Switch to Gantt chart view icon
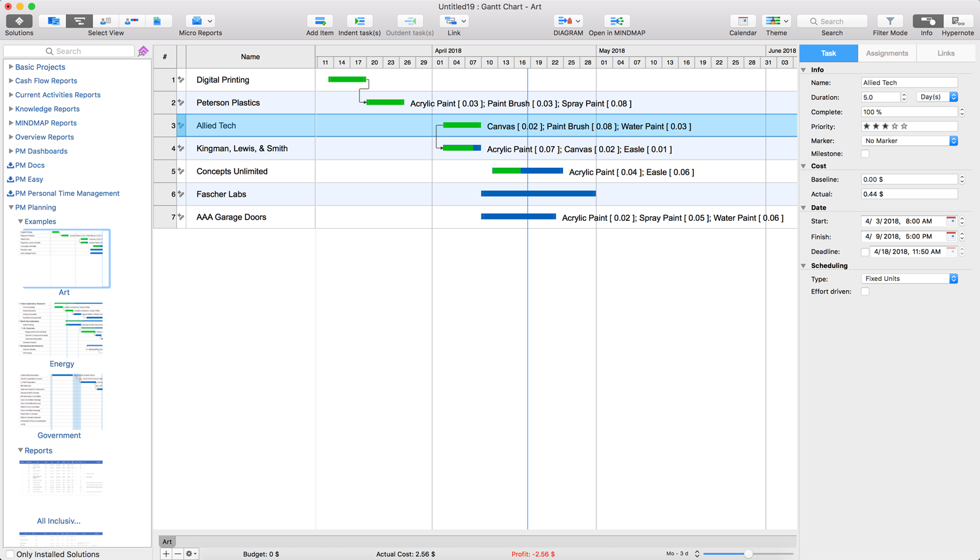This screenshot has width=980, height=560. tap(79, 22)
